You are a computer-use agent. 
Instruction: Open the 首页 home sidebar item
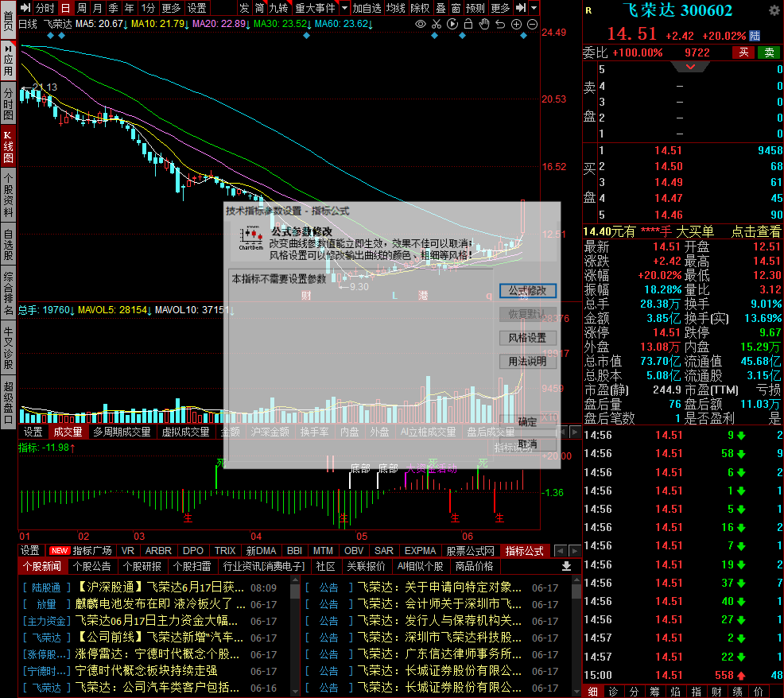point(9,21)
